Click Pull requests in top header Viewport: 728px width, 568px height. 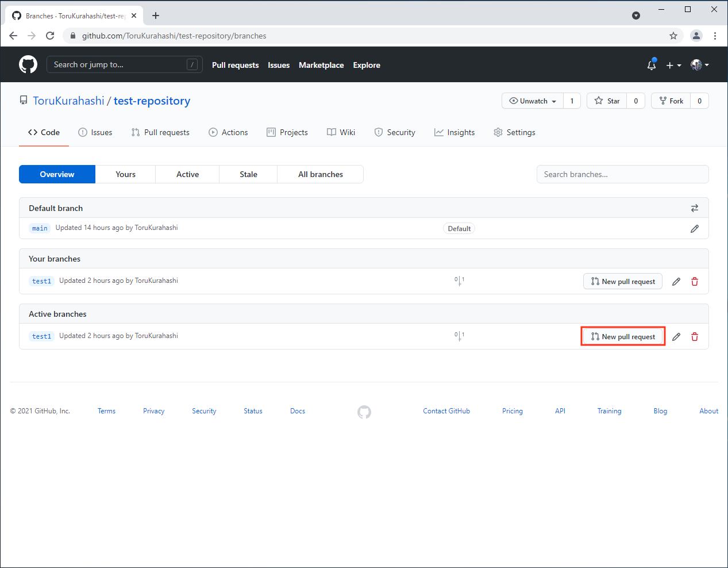click(235, 65)
